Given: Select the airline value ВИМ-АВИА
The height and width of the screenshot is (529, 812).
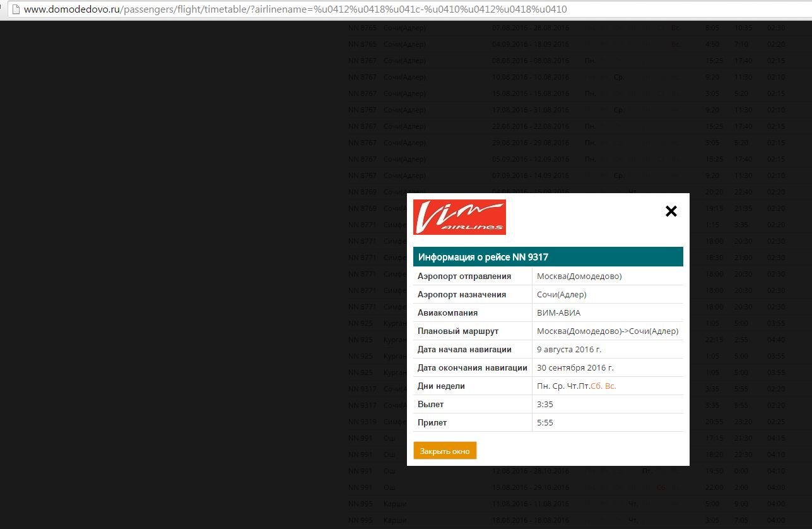Looking at the screenshot, I should click(558, 313).
